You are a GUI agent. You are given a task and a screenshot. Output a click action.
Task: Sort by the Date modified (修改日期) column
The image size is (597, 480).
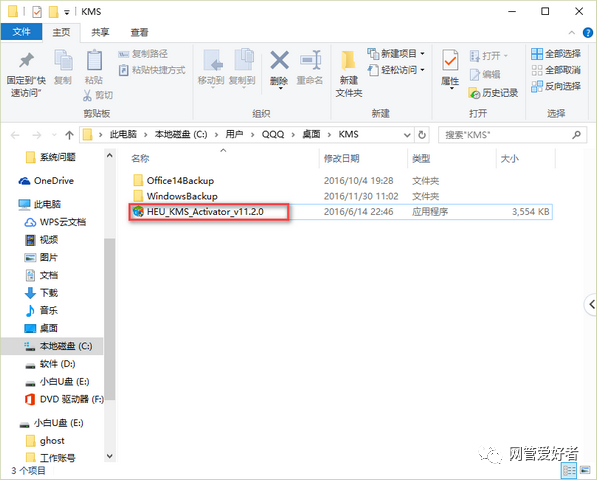coord(342,158)
